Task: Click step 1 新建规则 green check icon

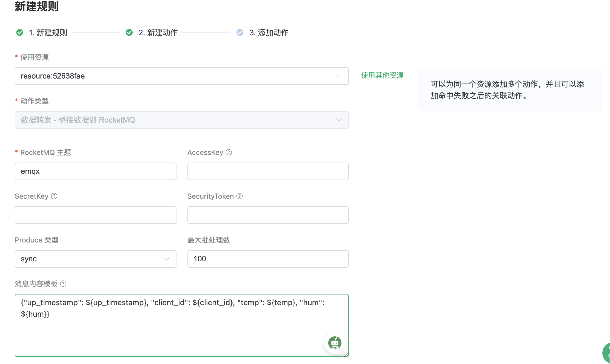Action: pos(20,33)
